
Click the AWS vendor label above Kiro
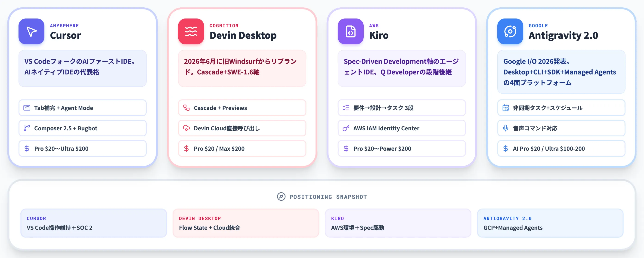point(374,25)
